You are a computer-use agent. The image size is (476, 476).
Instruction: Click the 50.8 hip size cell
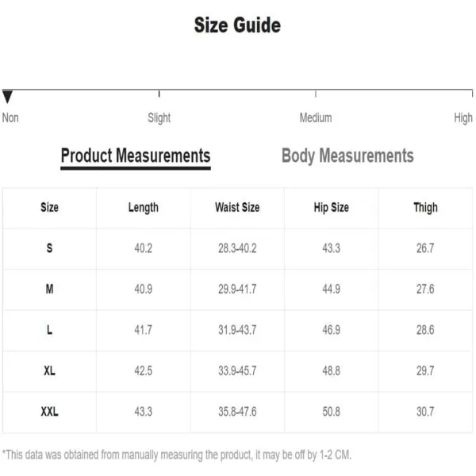pyautogui.click(x=331, y=412)
